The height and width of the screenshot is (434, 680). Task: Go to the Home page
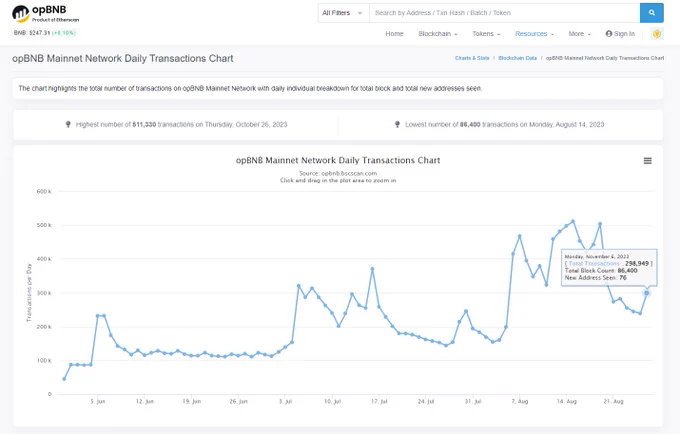[394, 34]
